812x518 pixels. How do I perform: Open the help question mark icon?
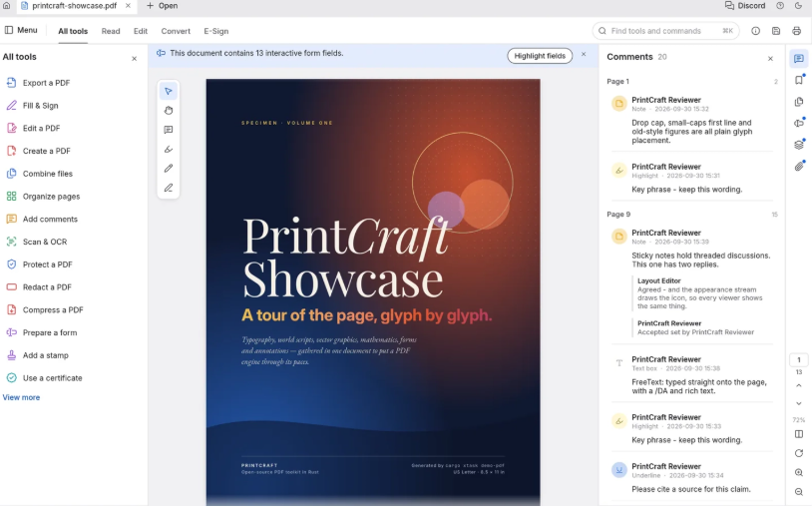(x=780, y=6)
